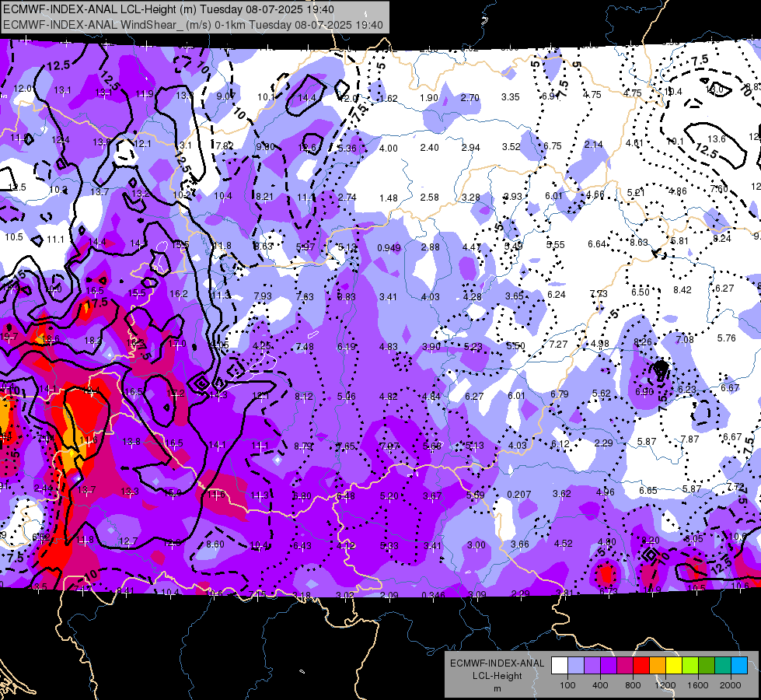Click the 6.24 shear value
This screenshot has width=761, height=700.
point(557,294)
